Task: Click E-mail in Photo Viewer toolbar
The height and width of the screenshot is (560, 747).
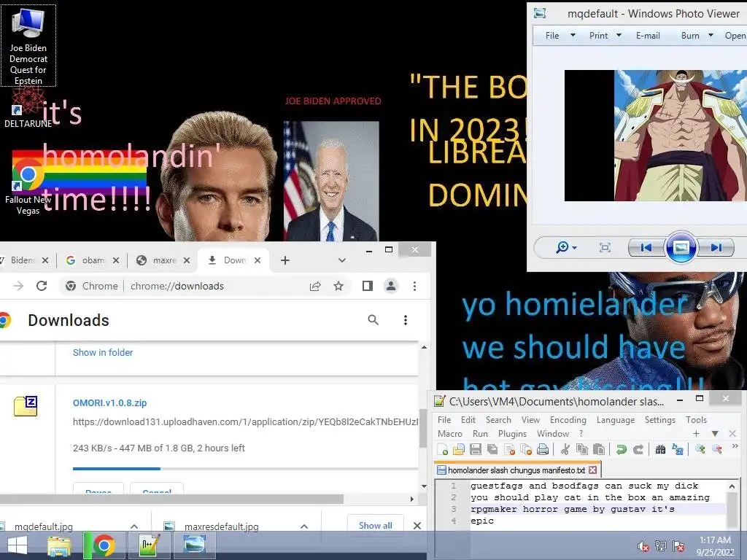Action: (x=648, y=36)
